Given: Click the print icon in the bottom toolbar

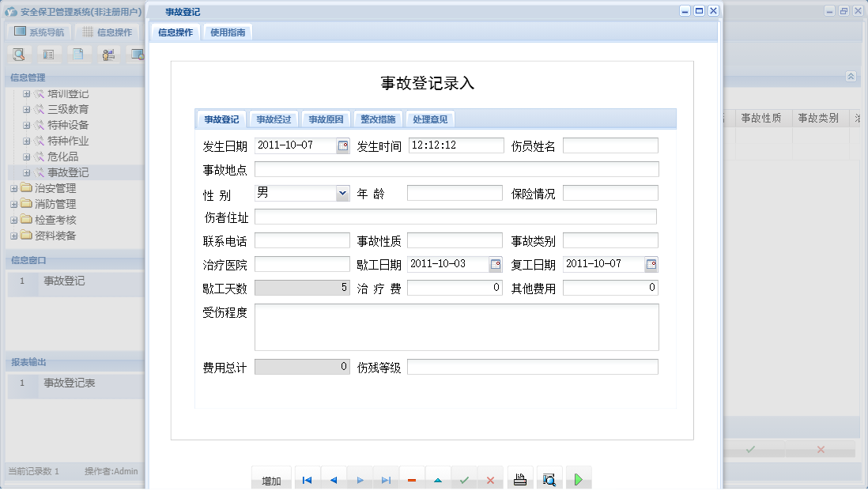Looking at the screenshot, I should pyautogui.click(x=519, y=478).
